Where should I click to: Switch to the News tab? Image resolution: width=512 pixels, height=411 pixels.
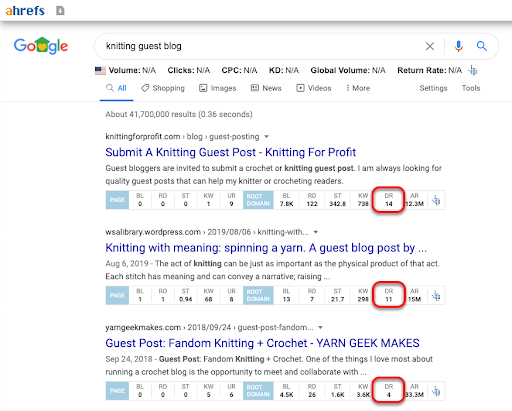266,88
